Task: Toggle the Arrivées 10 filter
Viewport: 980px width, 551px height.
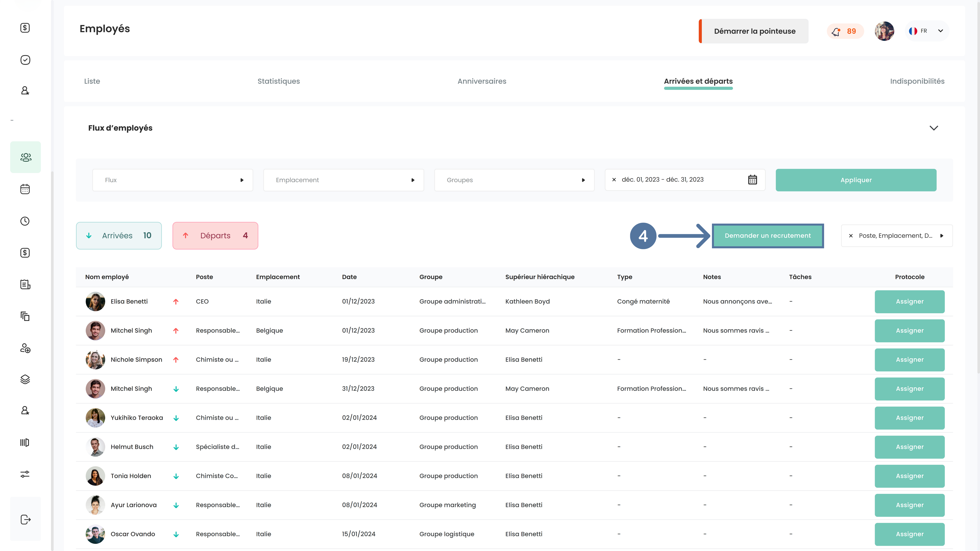Action: pyautogui.click(x=119, y=236)
